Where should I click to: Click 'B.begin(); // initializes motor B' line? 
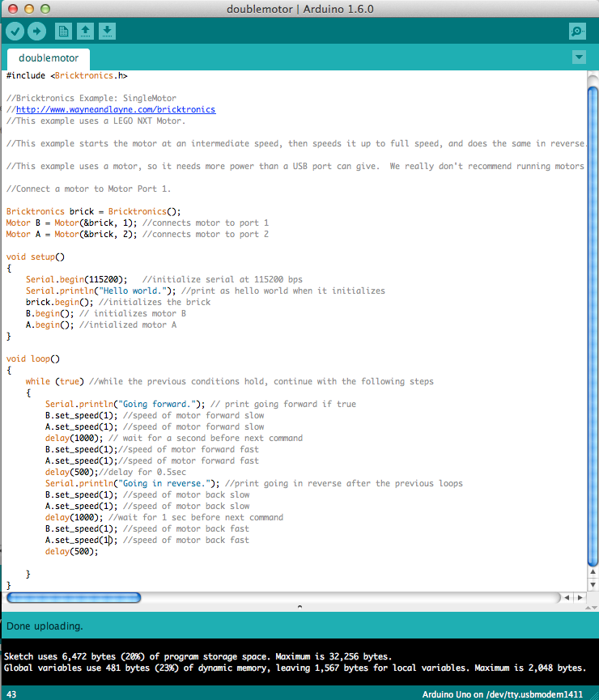click(106, 313)
